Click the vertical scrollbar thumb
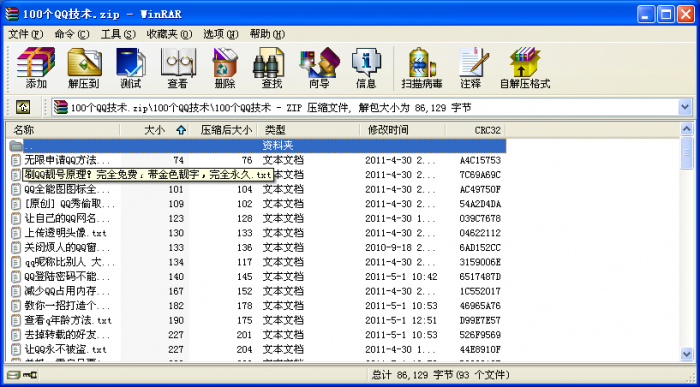Viewport: 700px width, 387px height. pos(687,153)
